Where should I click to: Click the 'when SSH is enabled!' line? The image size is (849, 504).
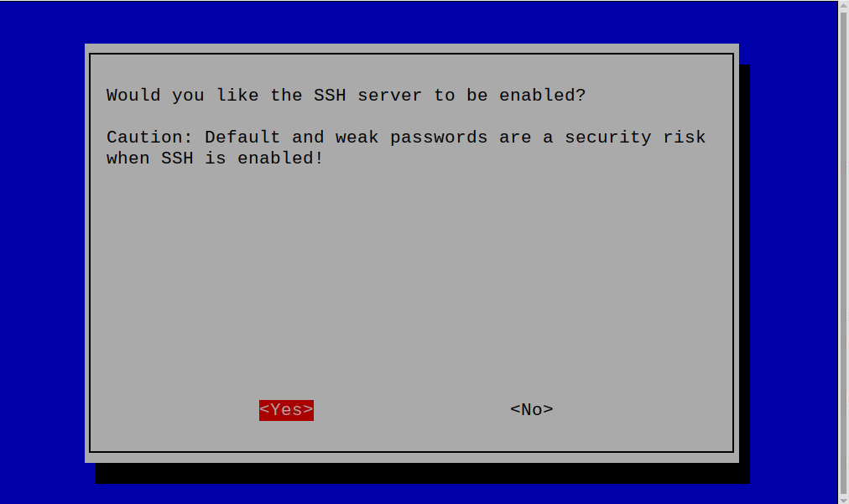pos(215,158)
